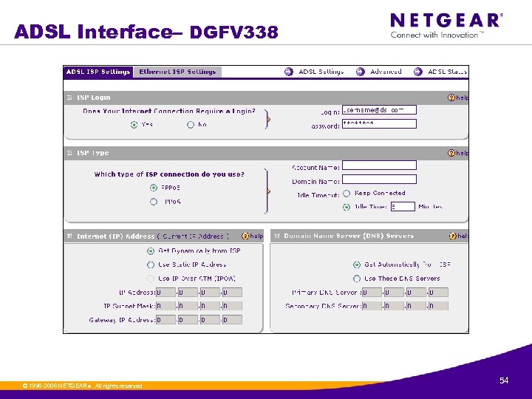This screenshot has height=399, width=532.
Task: Click the 'ADSL Interface– DGFV338' slide title
Action: (146, 32)
